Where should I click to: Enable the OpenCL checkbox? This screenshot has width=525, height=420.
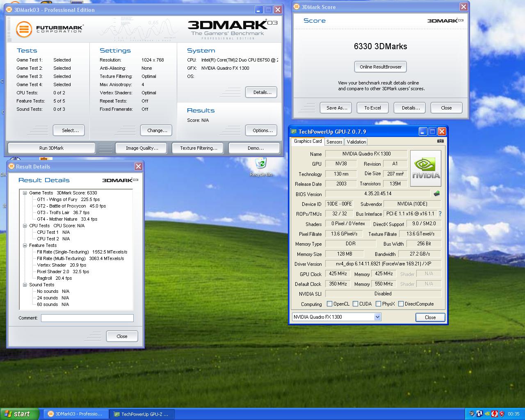tap(329, 304)
